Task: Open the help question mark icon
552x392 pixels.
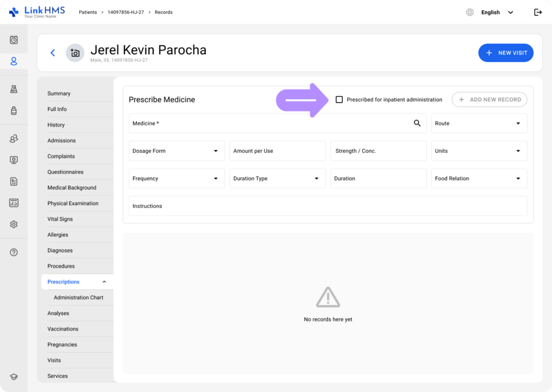Action: 14,253
